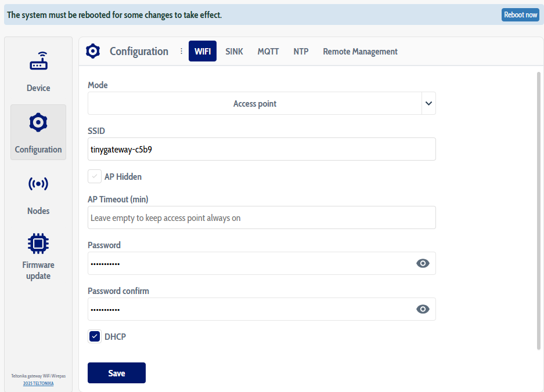
Task: Show the Password with eye icon
Action: [423, 263]
